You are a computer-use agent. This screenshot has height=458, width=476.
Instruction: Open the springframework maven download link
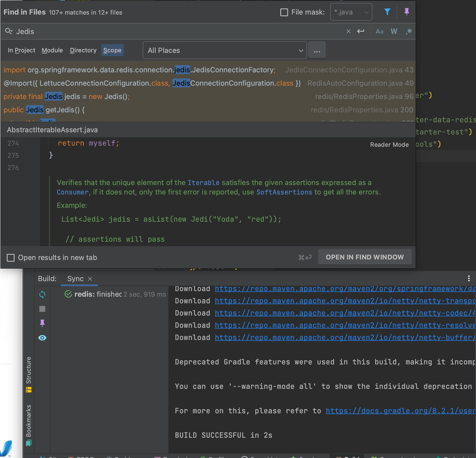coord(345,289)
